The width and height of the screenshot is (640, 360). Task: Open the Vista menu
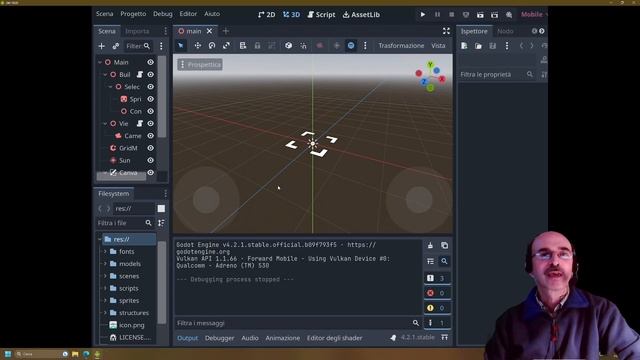(438, 46)
